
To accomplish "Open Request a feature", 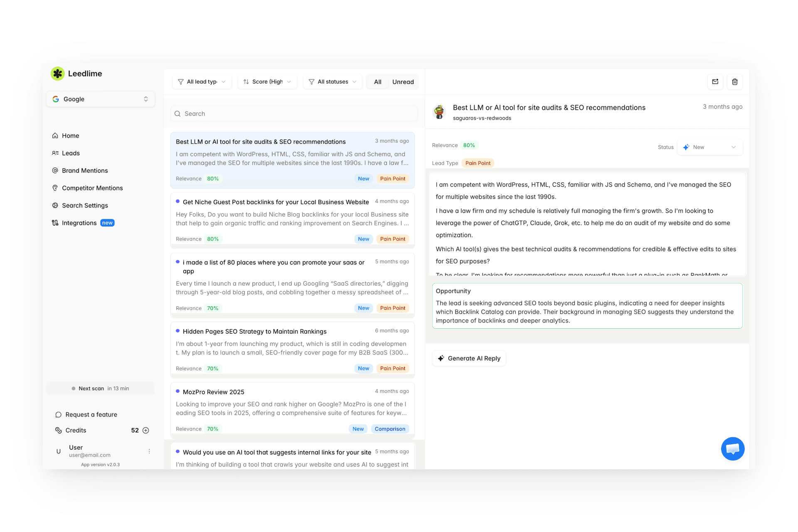I will point(91,414).
